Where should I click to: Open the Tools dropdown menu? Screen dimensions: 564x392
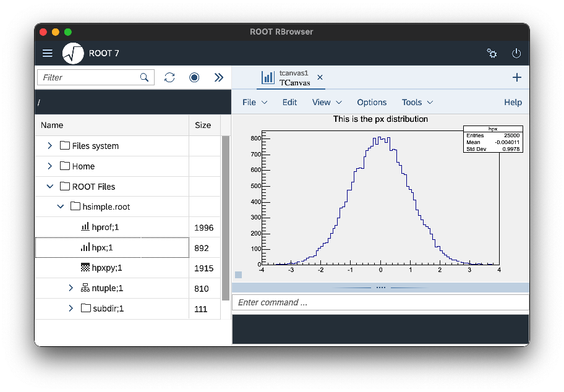(x=417, y=103)
